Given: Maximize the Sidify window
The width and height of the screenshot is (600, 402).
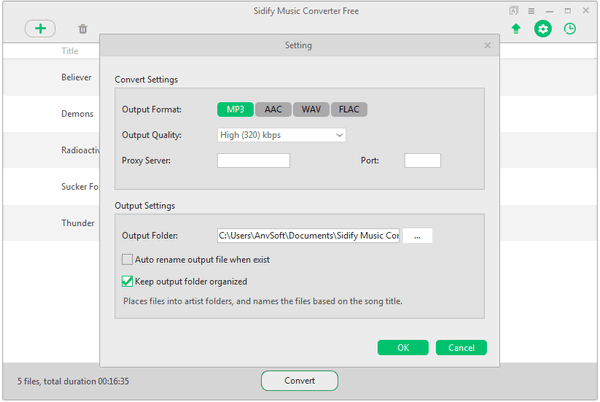Looking at the screenshot, I should coord(568,11).
